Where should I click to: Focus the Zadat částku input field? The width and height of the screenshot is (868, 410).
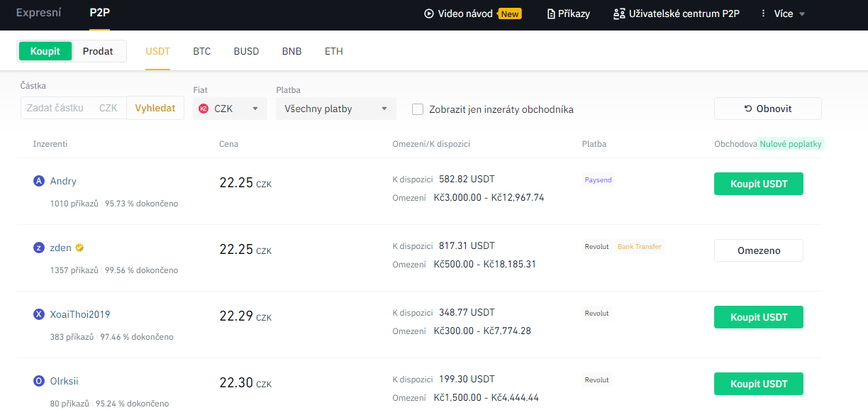click(x=74, y=108)
